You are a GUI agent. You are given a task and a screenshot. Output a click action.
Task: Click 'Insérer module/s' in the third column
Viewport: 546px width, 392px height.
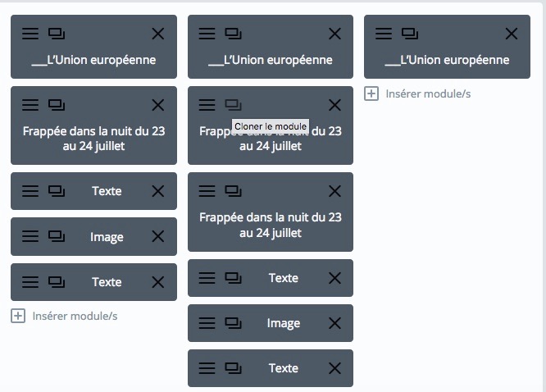tap(428, 93)
